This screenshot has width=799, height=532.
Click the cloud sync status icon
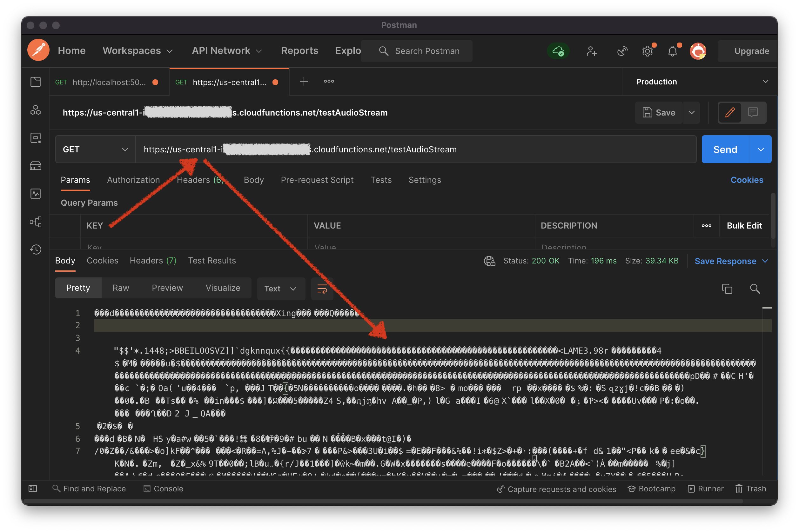tap(558, 51)
